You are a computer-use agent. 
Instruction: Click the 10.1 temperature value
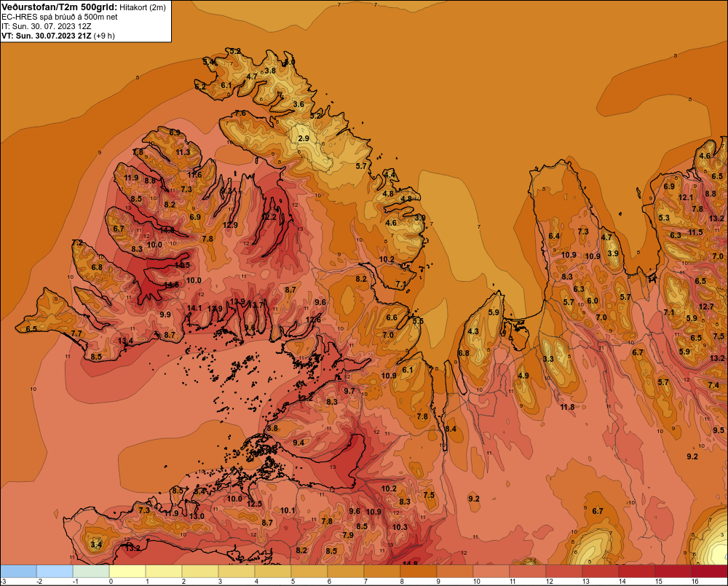click(x=288, y=510)
